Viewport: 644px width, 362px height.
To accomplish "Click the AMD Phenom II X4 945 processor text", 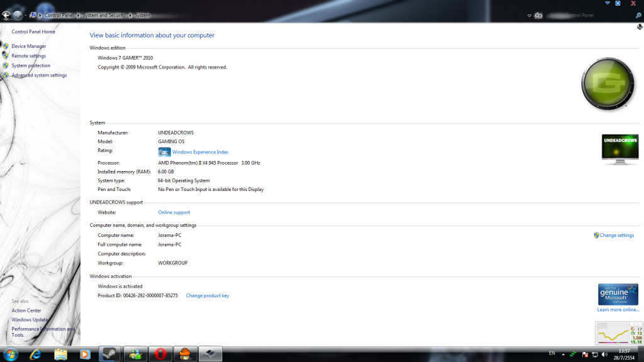I will 209,163.
